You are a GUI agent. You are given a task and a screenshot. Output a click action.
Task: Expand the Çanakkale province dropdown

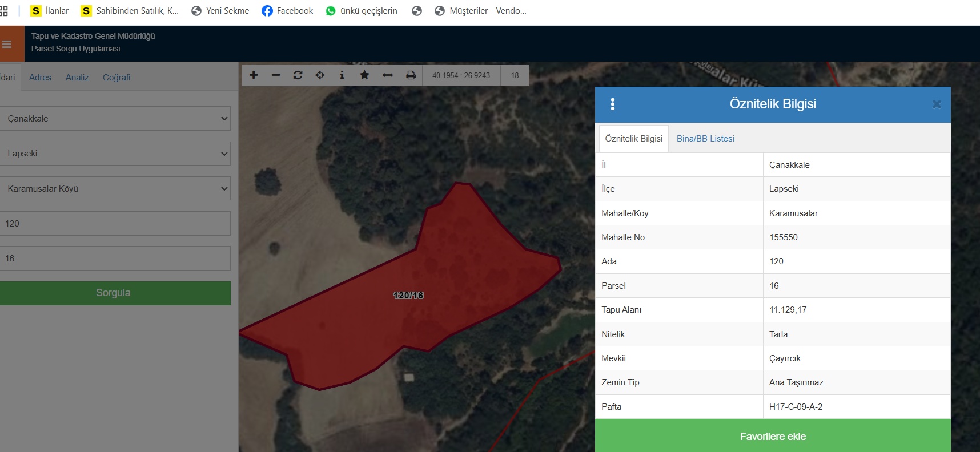(x=115, y=119)
